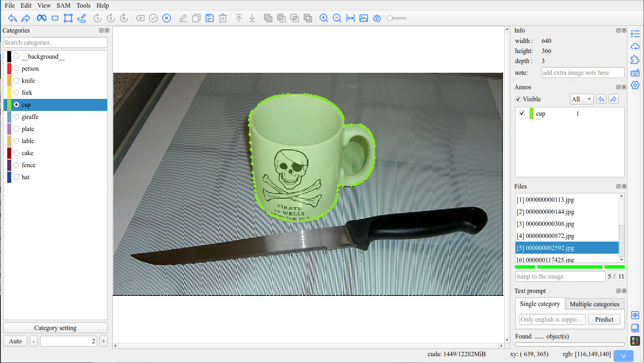The width and height of the screenshot is (644, 363).
Task: Select the person category radio
Action: click(x=16, y=68)
